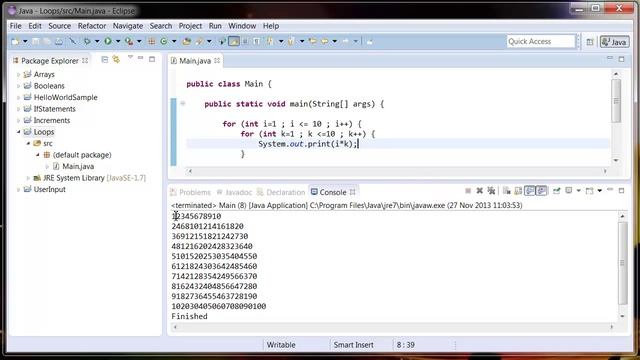
Task: Click the Print toolbar icon
Action: pyautogui.click(x=59, y=41)
